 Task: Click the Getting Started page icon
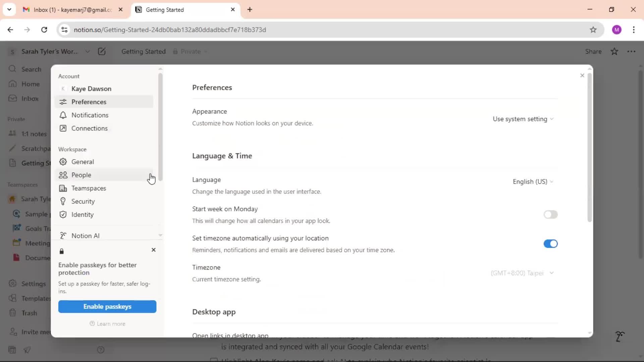click(x=12, y=163)
